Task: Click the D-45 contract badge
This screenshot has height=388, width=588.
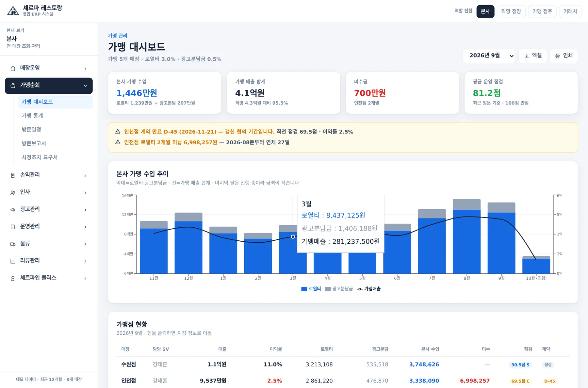Action: click(x=549, y=381)
